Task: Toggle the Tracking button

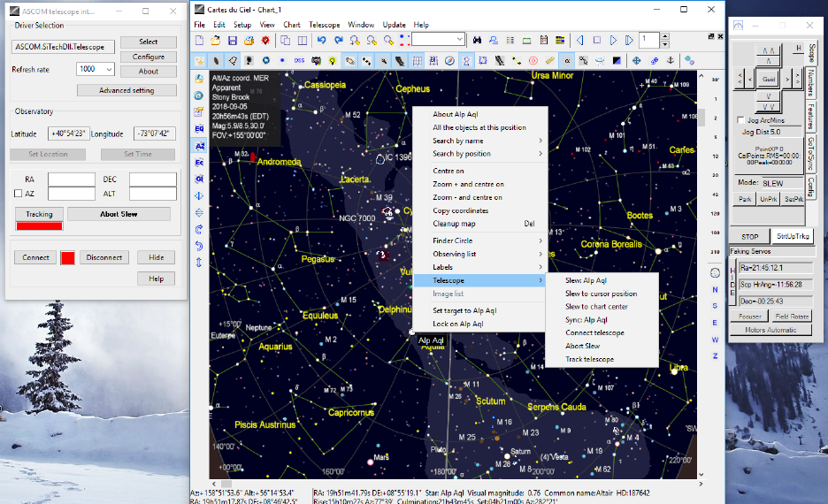Action: (39, 214)
